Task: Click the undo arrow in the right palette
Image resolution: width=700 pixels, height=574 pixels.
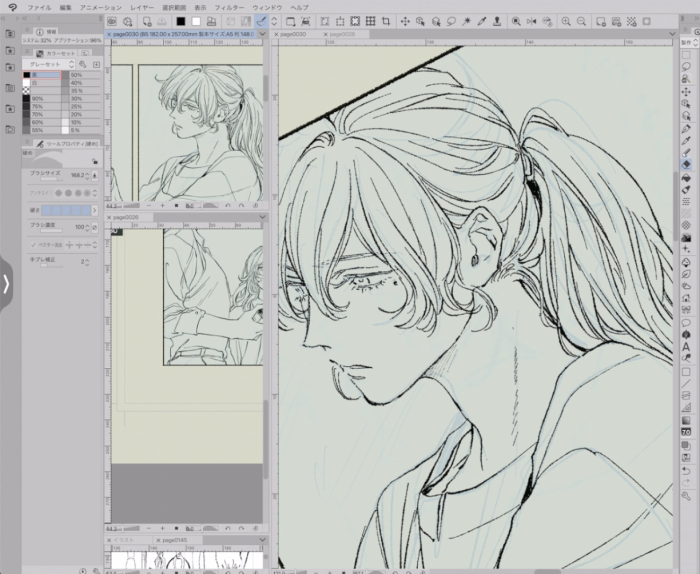Action: coord(687,471)
